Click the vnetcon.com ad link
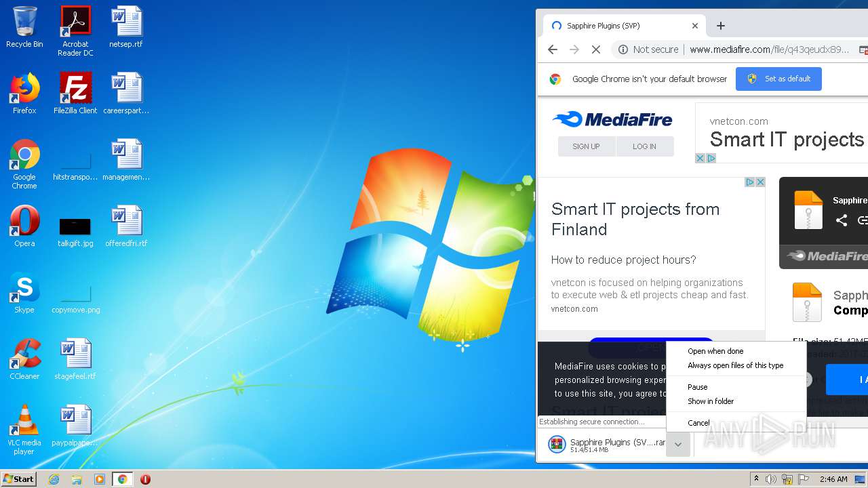 click(574, 308)
